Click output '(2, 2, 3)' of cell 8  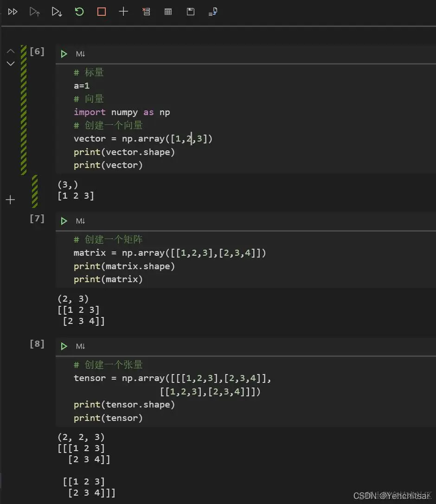pyautogui.click(x=81, y=437)
